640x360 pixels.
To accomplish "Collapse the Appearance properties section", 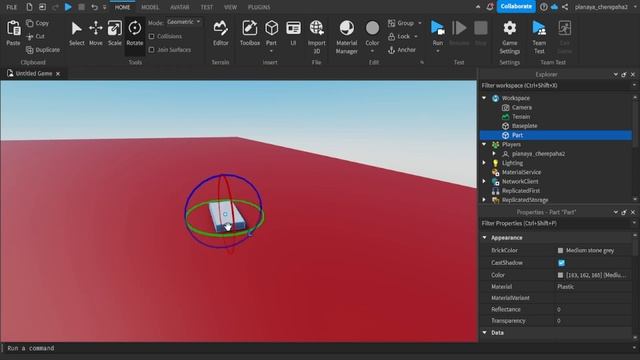I will (484, 238).
